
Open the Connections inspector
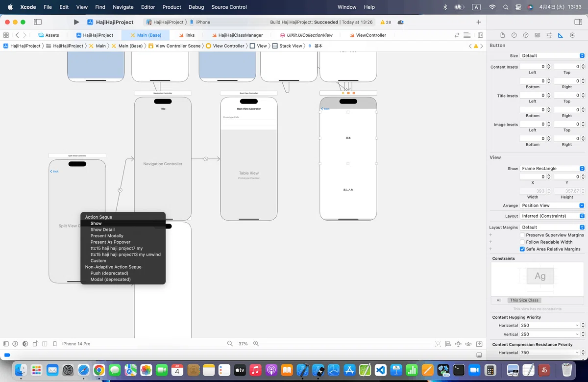pyautogui.click(x=572, y=35)
